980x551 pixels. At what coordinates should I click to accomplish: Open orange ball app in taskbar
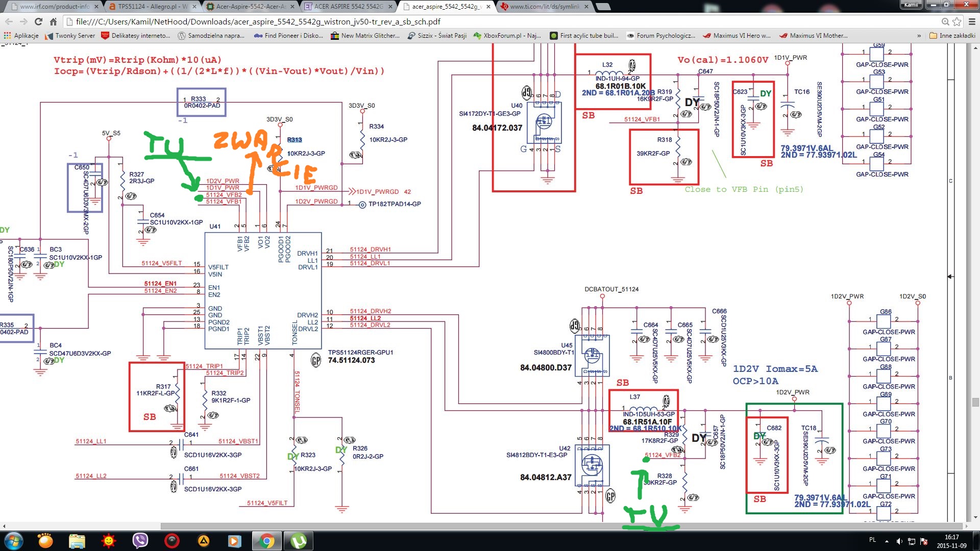pos(45,541)
